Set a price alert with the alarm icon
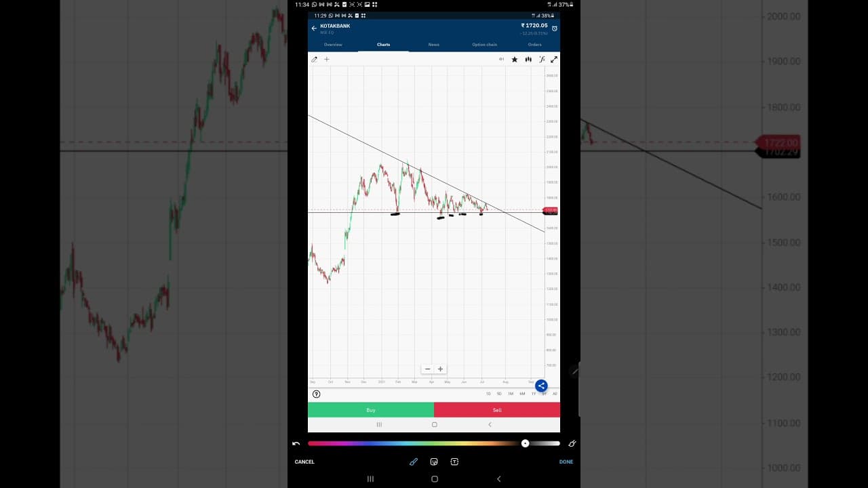This screenshot has height=488, width=868. coord(554,28)
